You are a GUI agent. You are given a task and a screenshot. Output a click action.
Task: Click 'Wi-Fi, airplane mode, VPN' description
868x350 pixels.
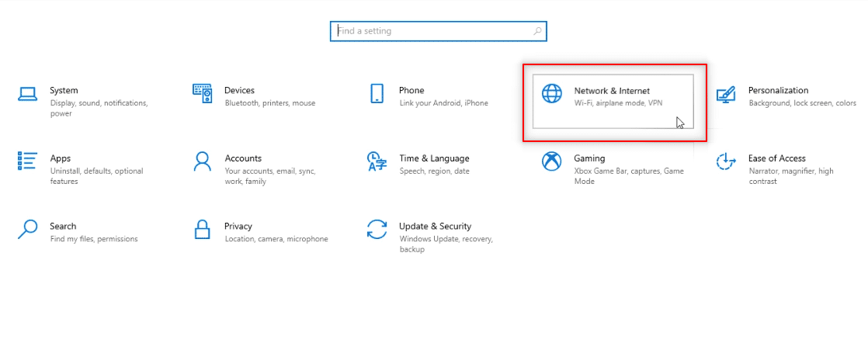click(618, 103)
